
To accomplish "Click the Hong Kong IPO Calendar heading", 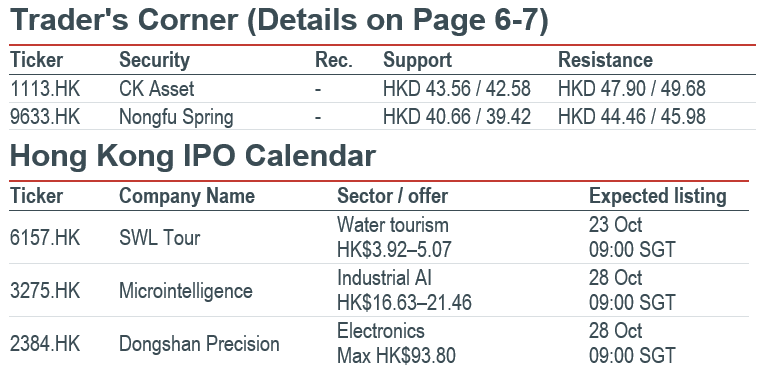I will click(x=192, y=156).
